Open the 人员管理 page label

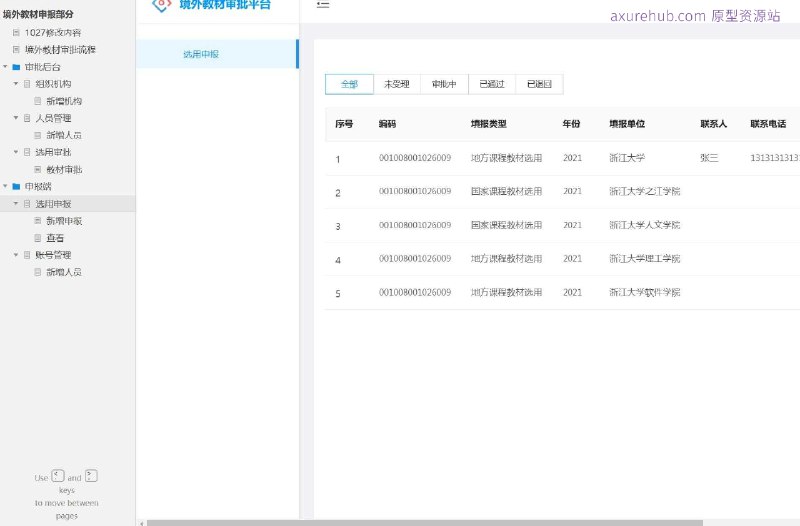(x=53, y=118)
